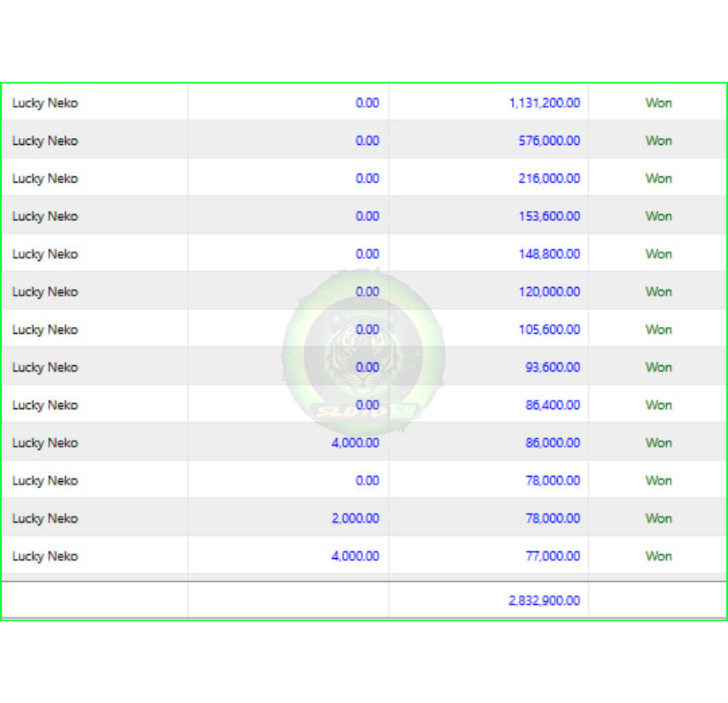The height and width of the screenshot is (703, 728).
Task: Click 0.00 bet in the 93,600.00 row
Action: point(367,367)
